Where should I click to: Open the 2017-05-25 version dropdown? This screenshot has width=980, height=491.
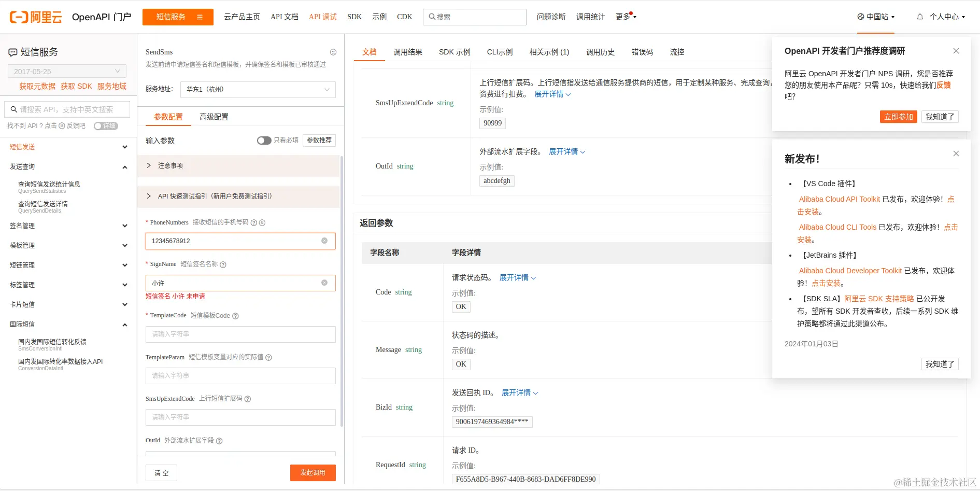tap(67, 72)
